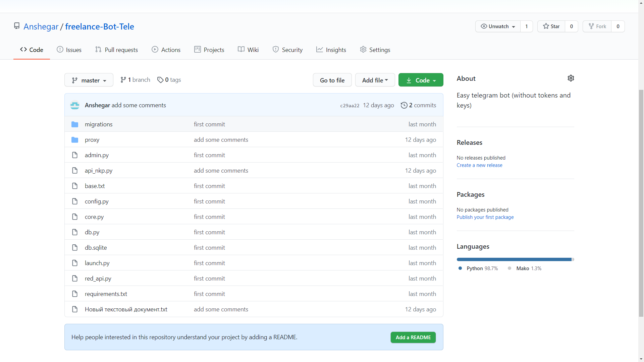Click the Mako 1.3% language entry
This screenshot has width=644, height=362.
tap(525, 268)
